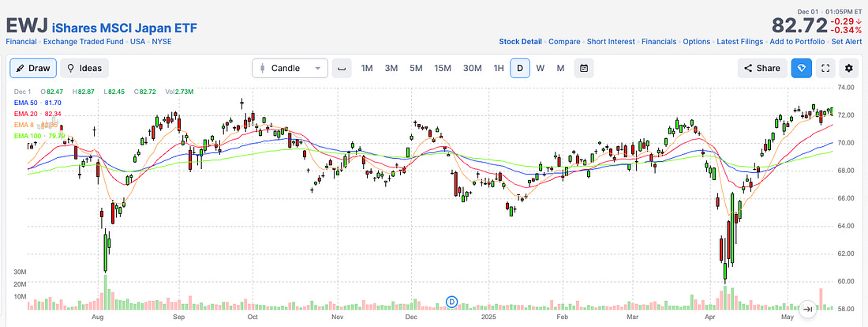Open the Short Interest link
This screenshot has width=868, height=327.
click(611, 42)
